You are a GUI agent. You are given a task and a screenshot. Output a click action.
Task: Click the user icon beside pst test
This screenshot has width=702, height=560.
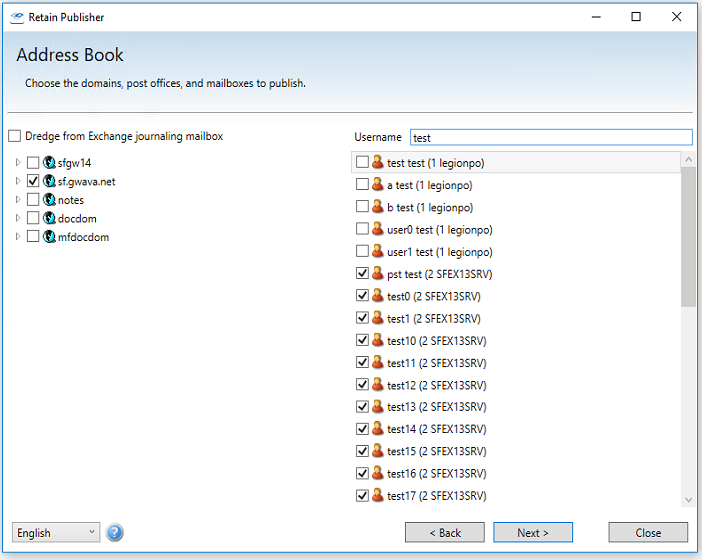click(x=378, y=274)
